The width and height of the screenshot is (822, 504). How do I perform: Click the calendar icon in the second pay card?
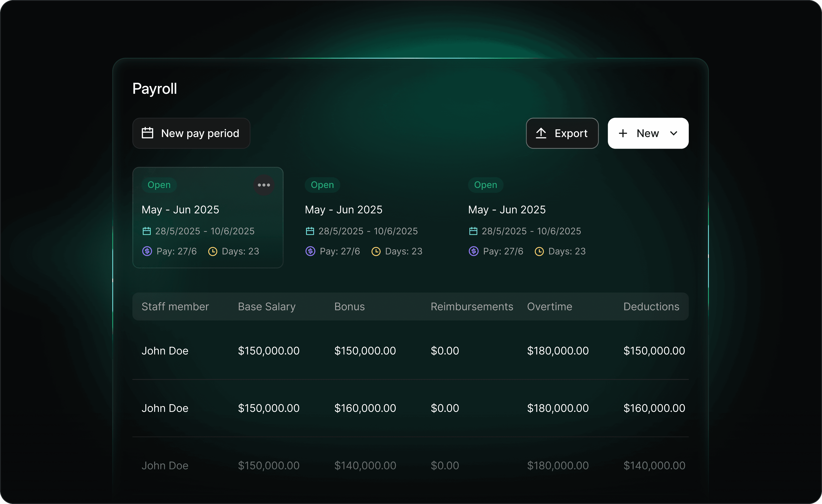(310, 231)
